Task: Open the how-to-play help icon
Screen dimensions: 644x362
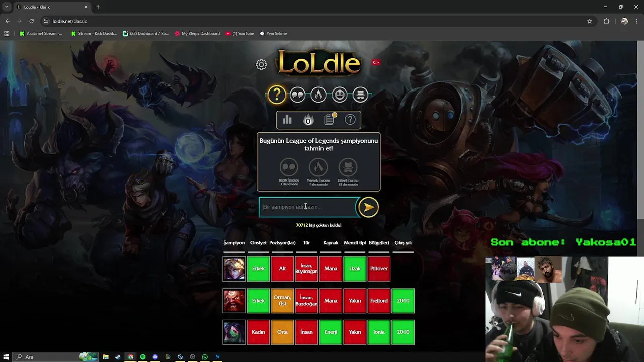Action: [350, 120]
